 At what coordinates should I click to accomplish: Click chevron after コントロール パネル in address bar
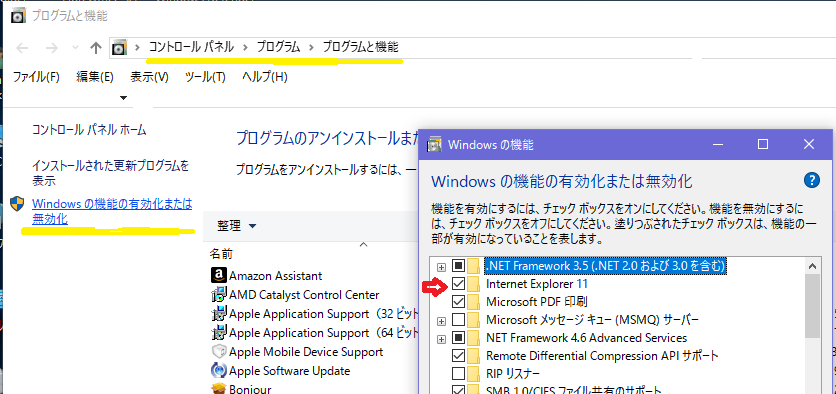point(245,47)
